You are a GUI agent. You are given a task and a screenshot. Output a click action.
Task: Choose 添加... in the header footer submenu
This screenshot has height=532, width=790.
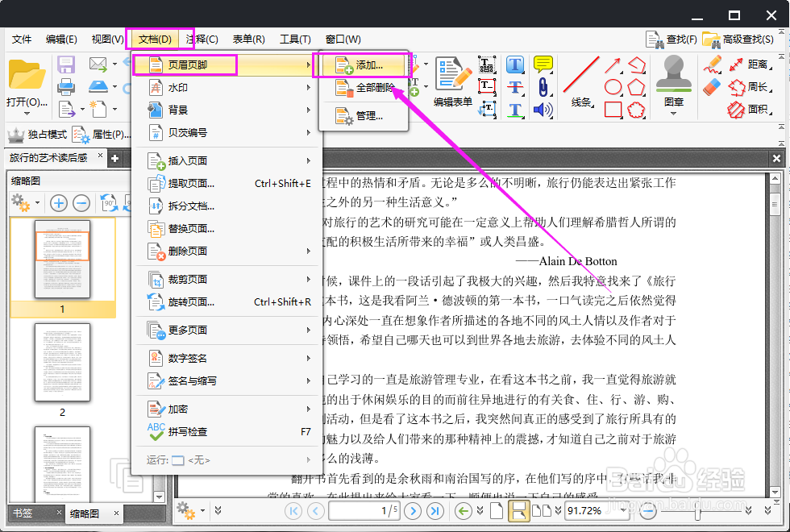click(x=363, y=65)
